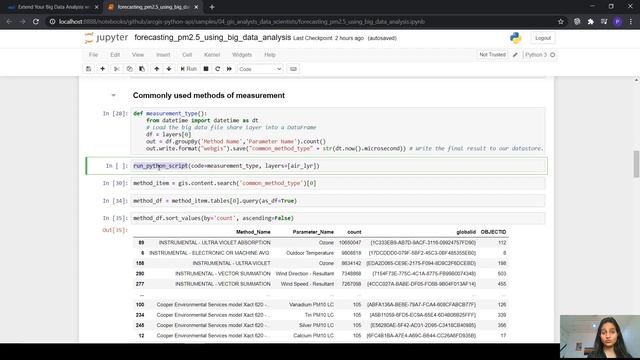Open the command palette keyboard icon

[x=293, y=69]
